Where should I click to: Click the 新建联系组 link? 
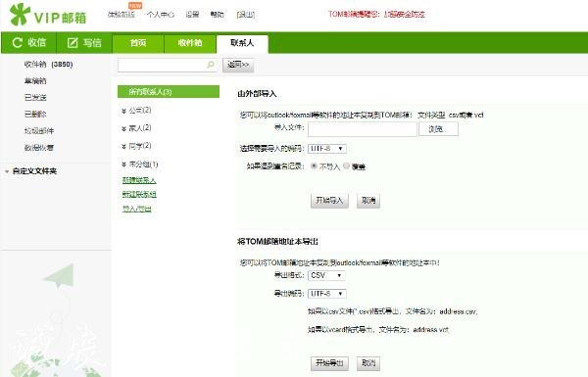pyautogui.click(x=139, y=194)
